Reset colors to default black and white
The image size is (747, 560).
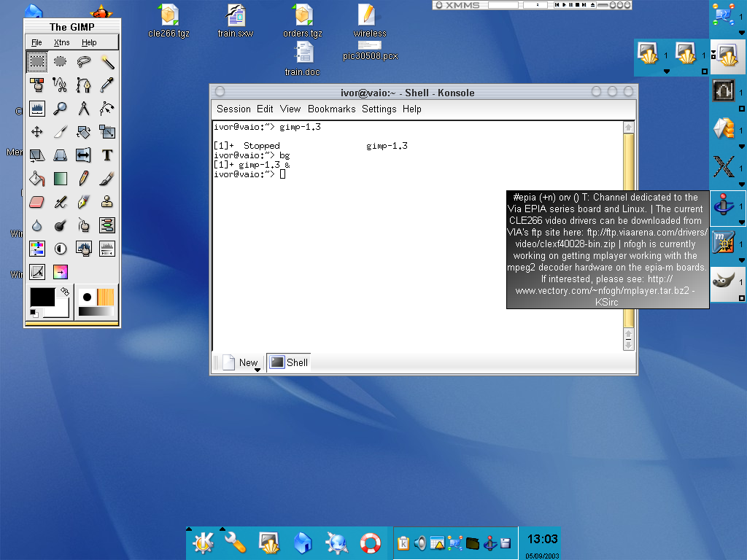point(34,313)
